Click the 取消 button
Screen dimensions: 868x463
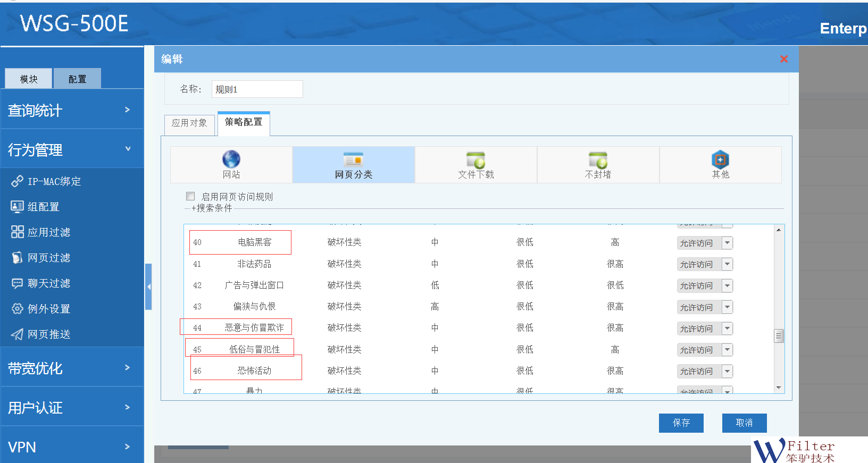[744, 423]
